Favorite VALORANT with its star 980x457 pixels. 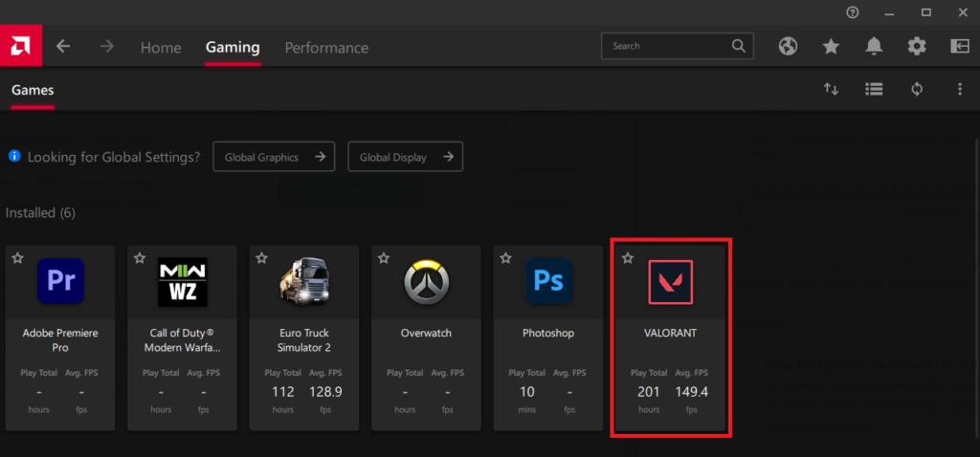[628, 258]
